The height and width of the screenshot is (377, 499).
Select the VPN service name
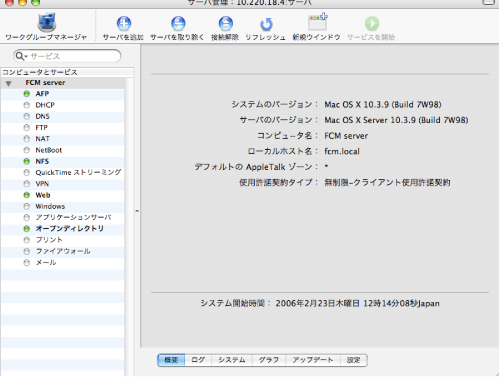(x=42, y=184)
